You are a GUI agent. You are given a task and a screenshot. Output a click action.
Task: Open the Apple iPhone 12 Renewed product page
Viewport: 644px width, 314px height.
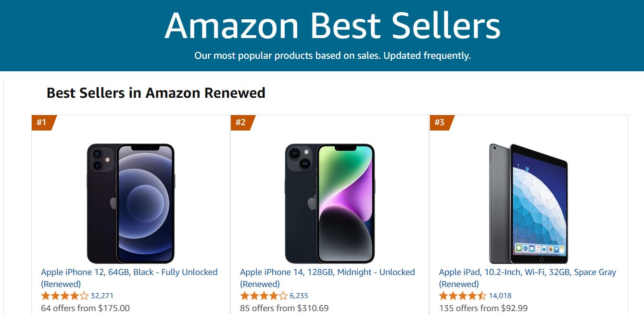pos(130,272)
